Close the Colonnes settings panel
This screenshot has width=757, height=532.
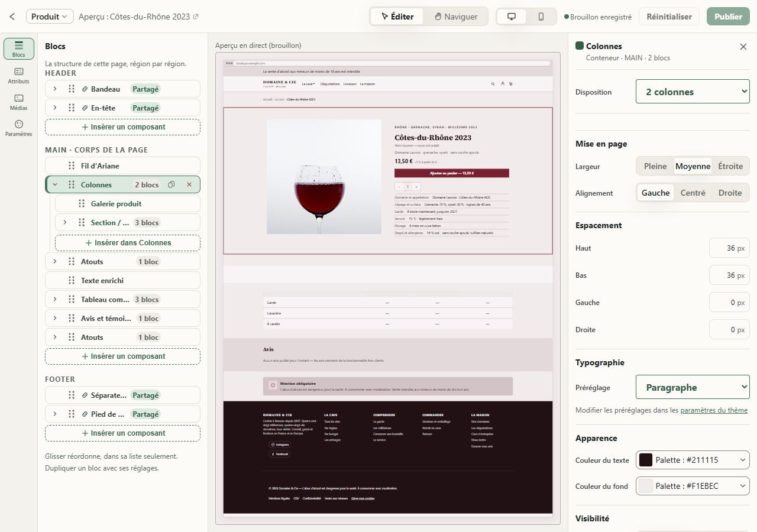click(x=743, y=47)
